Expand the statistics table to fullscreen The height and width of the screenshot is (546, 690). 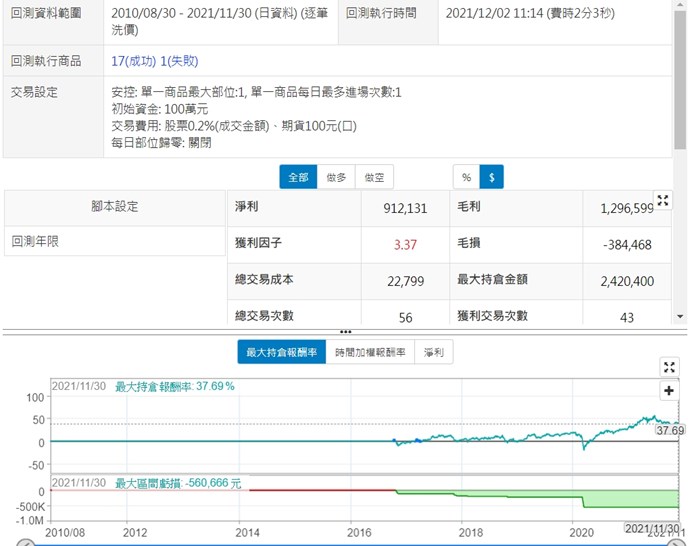tap(662, 201)
